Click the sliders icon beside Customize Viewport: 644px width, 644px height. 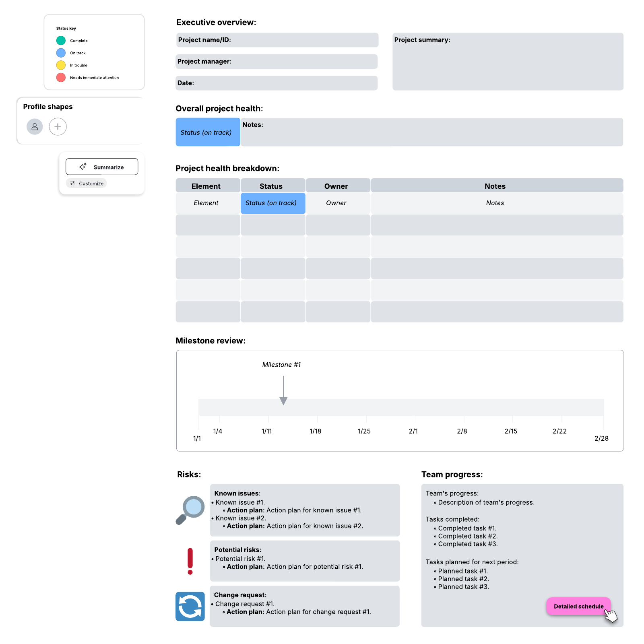pos(72,184)
